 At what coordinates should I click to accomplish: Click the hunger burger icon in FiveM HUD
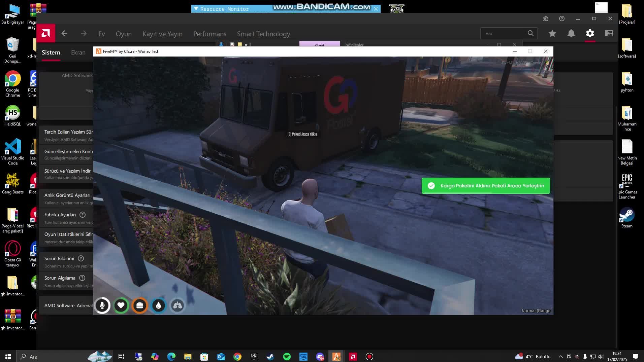pos(140,305)
